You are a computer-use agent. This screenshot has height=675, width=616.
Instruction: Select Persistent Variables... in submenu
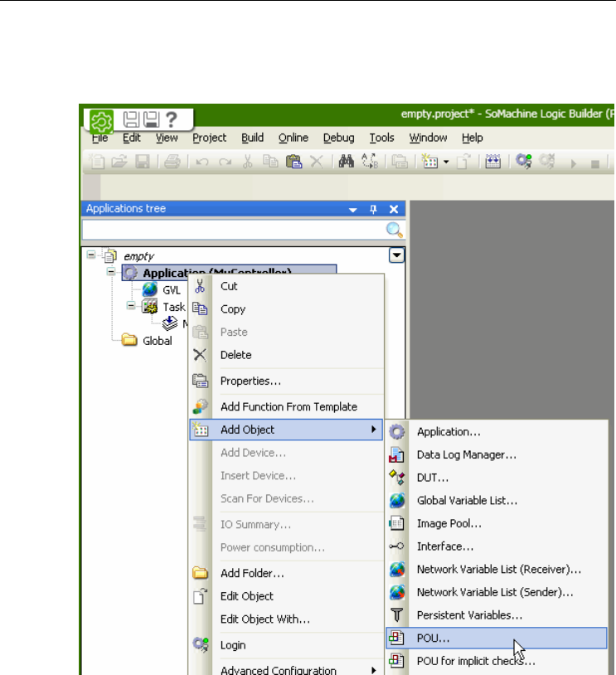(x=497, y=615)
